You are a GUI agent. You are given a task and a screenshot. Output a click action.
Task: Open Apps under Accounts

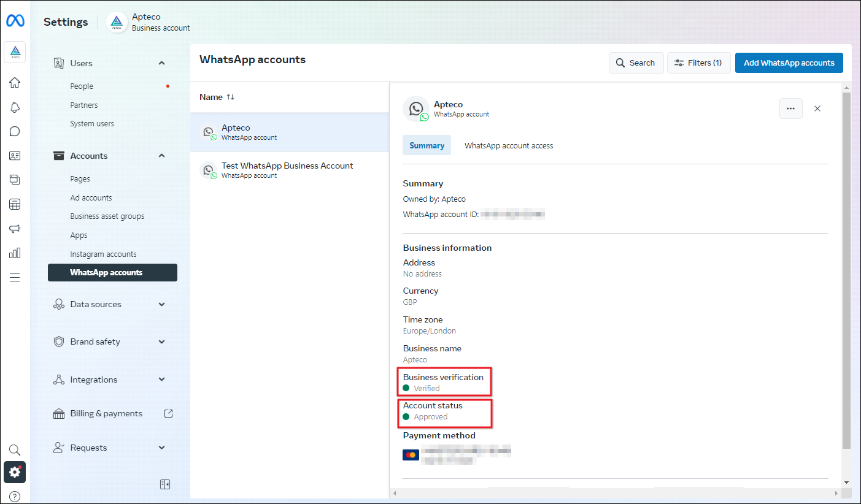79,235
